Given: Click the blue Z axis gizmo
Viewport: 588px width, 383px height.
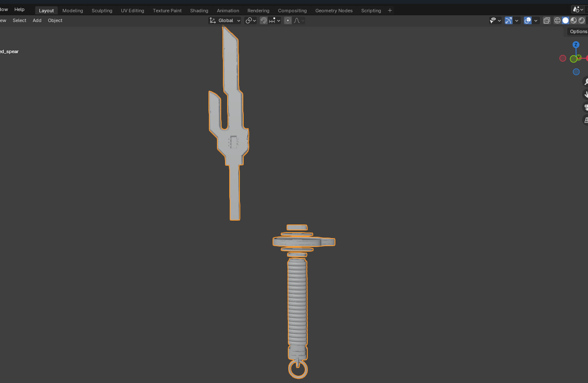Looking at the screenshot, I should point(576,45).
